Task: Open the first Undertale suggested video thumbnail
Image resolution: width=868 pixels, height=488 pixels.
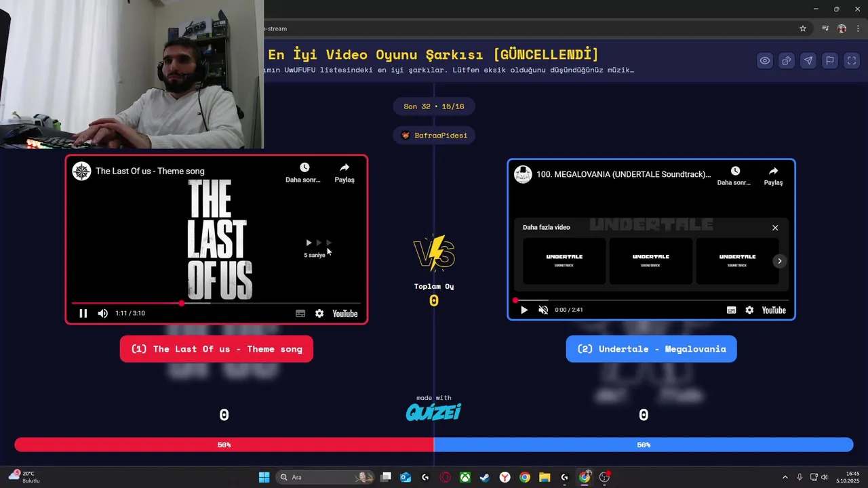Action: tap(564, 261)
